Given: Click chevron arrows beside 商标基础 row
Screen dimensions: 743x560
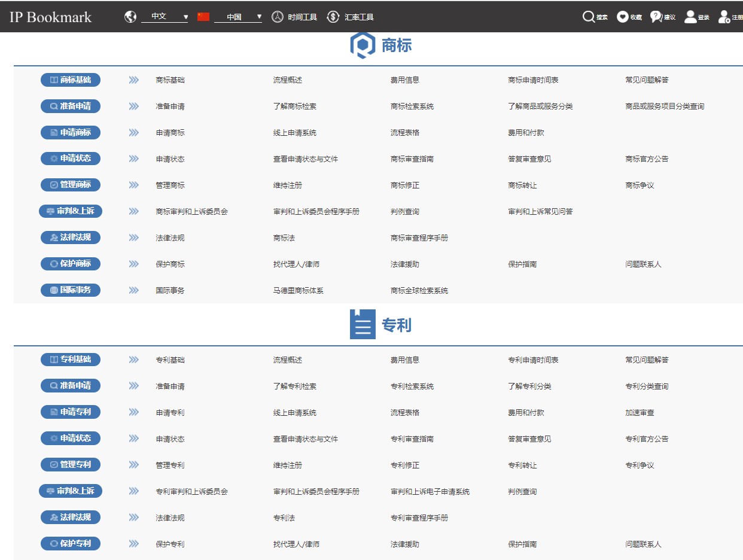Looking at the screenshot, I should 134,80.
